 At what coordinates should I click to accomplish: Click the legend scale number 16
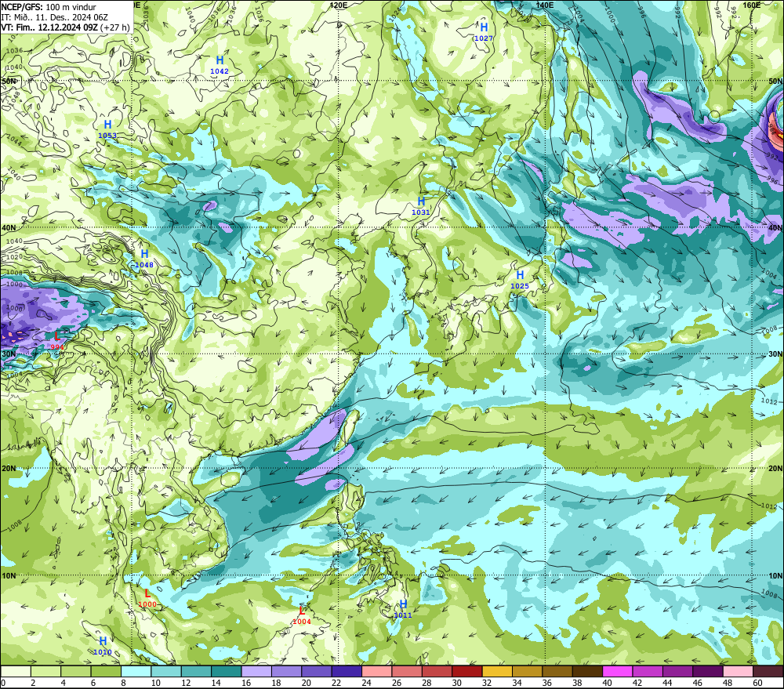click(245, 683)
